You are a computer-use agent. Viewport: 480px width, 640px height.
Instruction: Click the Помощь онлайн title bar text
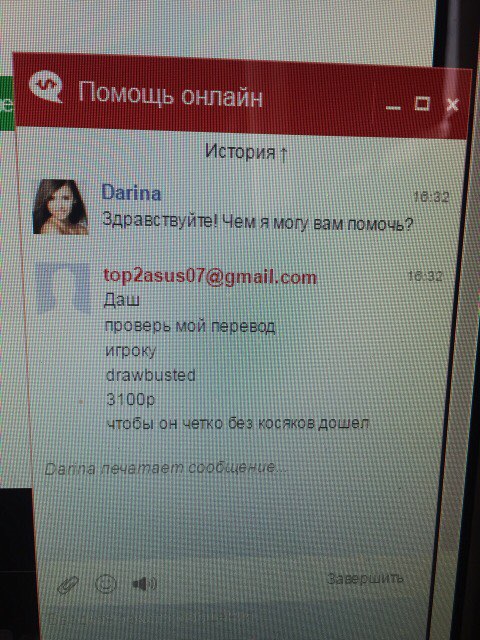click(x=170, y=94)
